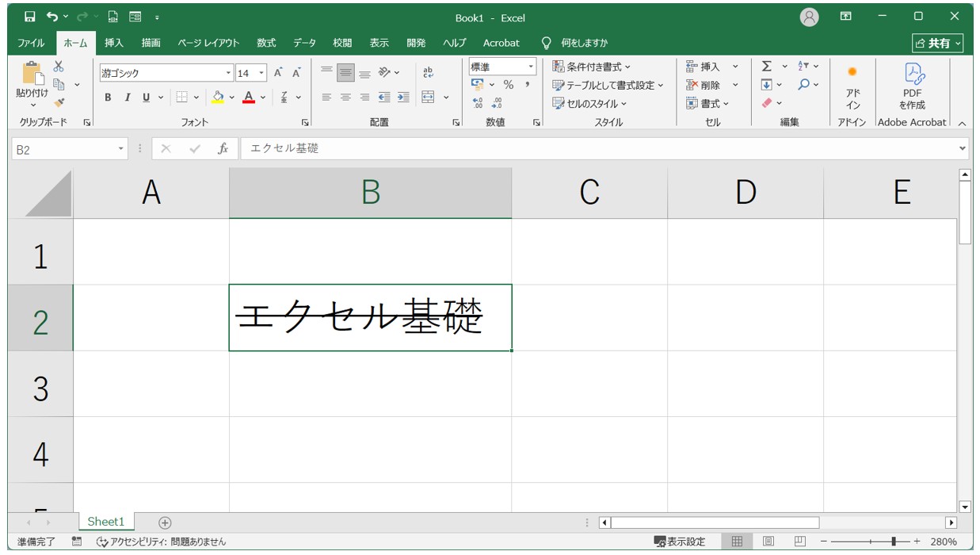Open the fill color dropdown arrow

[232, 98]
